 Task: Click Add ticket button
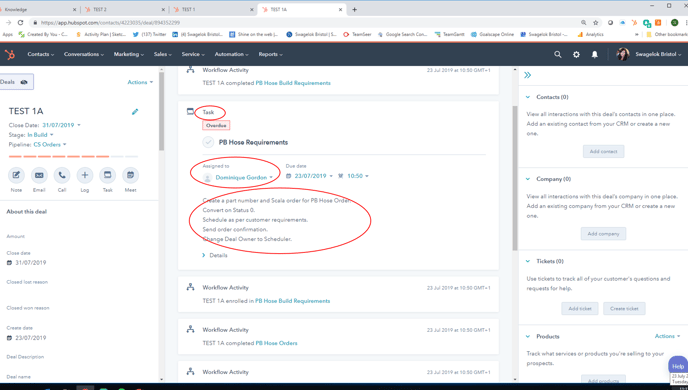pos(580,308)
